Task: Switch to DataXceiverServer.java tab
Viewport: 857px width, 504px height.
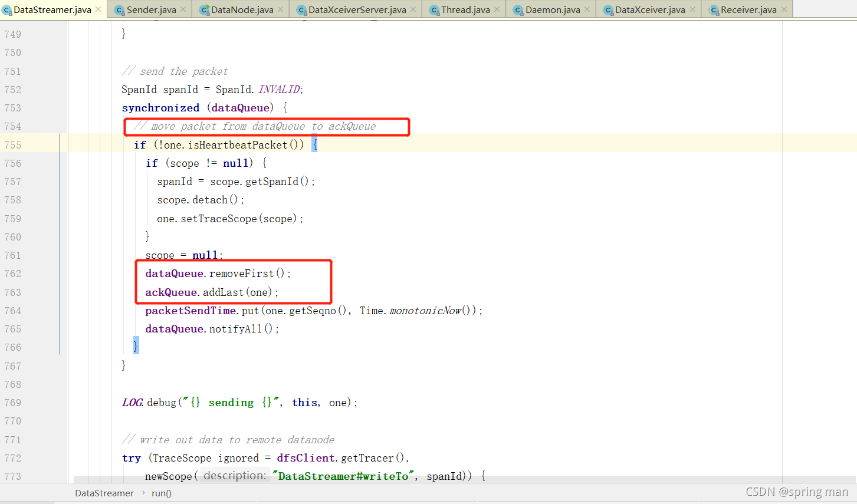Action: (x=357, y=9)
